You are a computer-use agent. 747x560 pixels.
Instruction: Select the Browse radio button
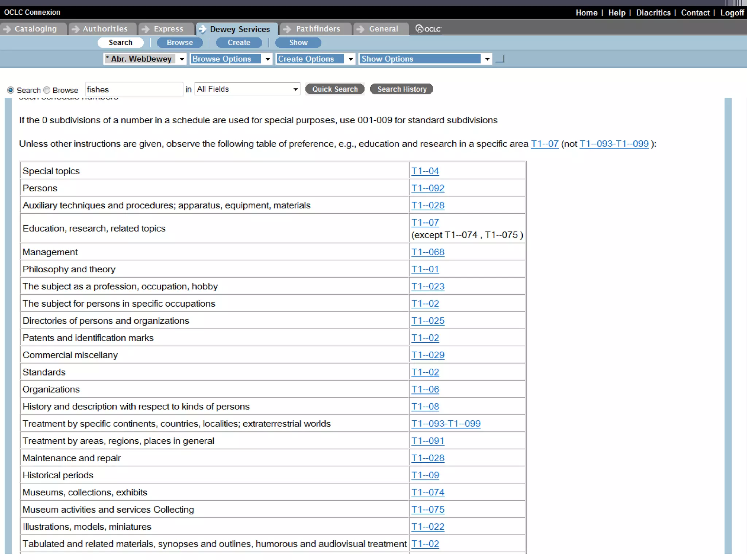(x=47, y=90)
